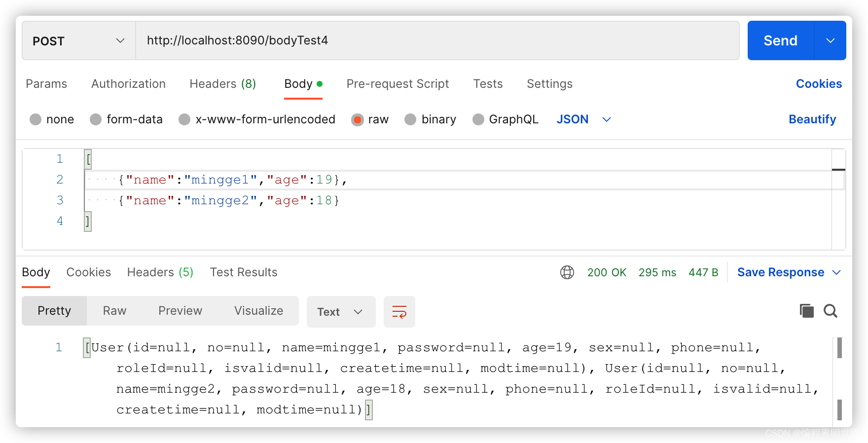The image size is (868, 443).
Task: Click the Beautify link
Action: 812,119
